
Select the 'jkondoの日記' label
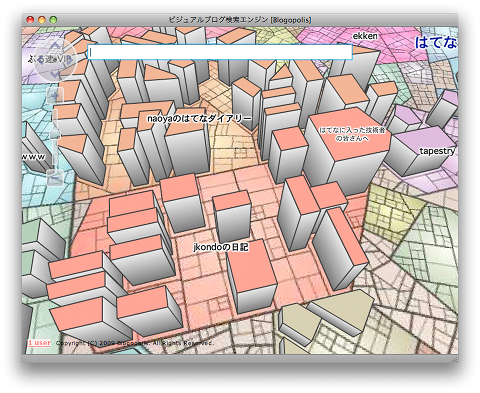click(221, 247)
